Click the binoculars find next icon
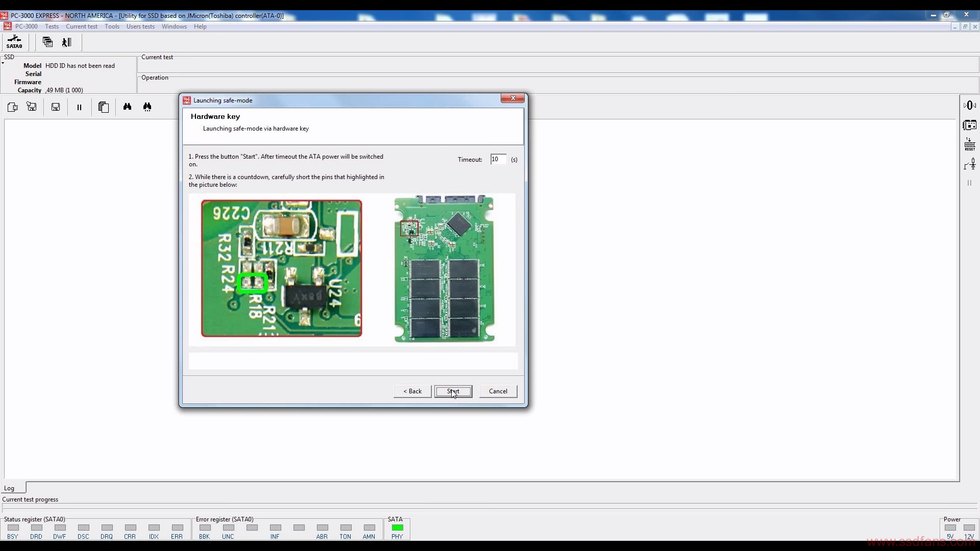The image size is (980, 551). click(148, 107)
